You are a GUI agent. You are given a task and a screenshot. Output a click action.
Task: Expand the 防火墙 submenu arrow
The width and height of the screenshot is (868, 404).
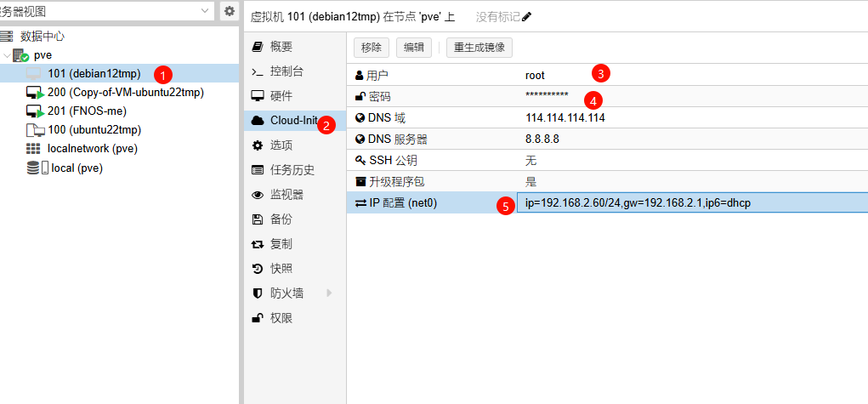tap(329, 293)
